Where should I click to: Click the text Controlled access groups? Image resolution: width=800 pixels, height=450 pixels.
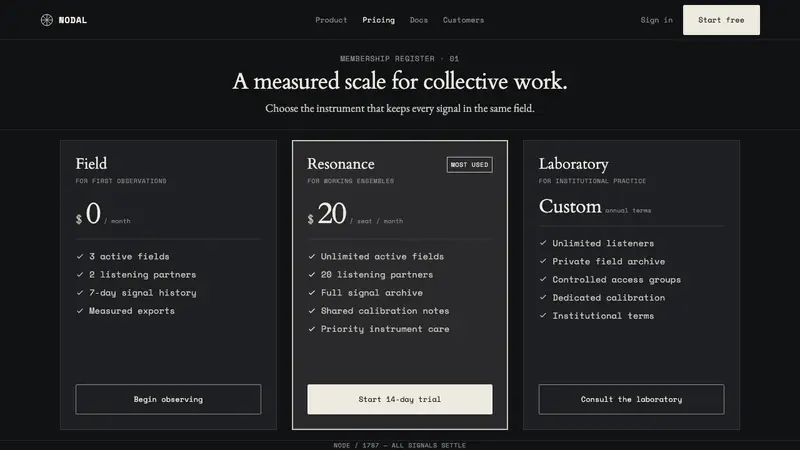tap(616, 280)
